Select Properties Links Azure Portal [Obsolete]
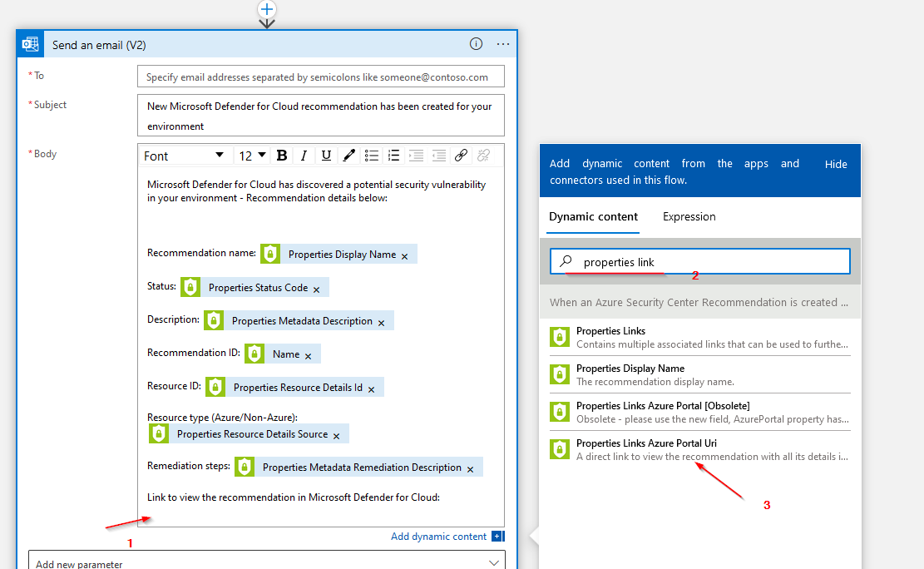The height and width of the screenshot is (569, 924). (700, 412)
